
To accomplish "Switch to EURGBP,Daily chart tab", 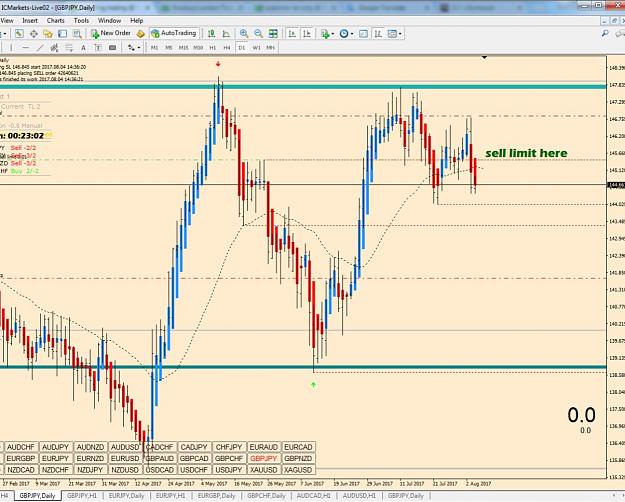I will coord(216,496).
